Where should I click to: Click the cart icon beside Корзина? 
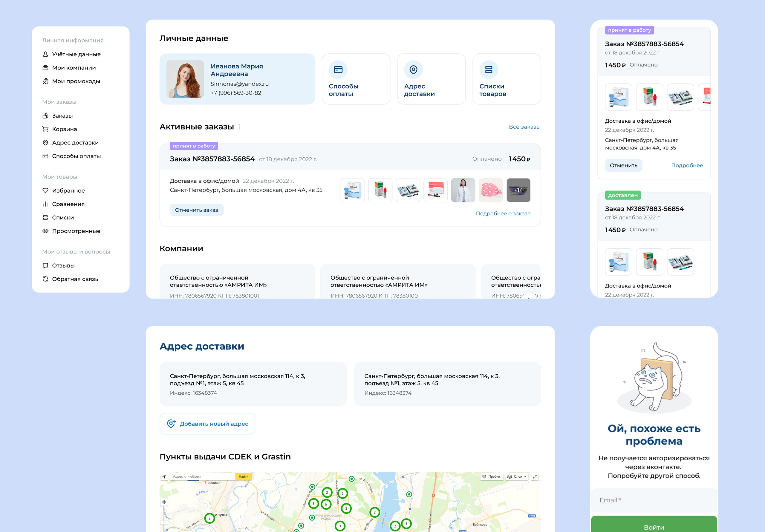coord(45,129)
